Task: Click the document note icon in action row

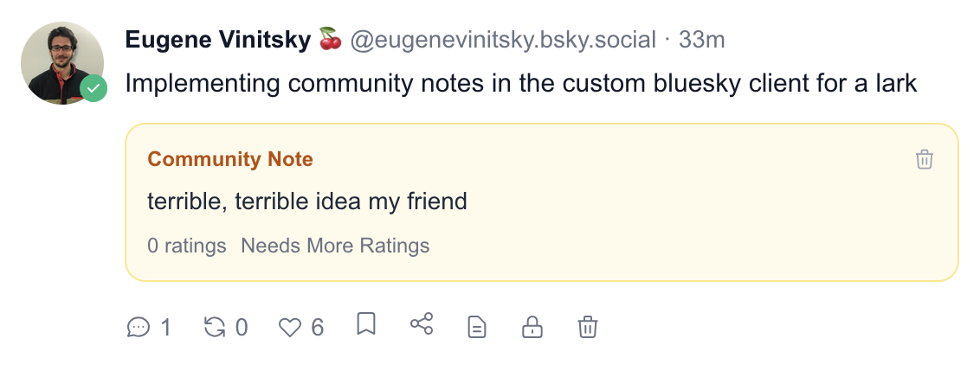Action: pyautogui.click(x=477, y=327)
